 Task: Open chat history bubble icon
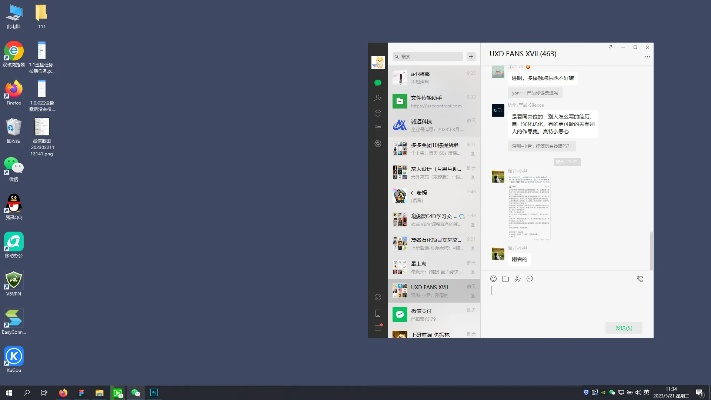(529, 279)
